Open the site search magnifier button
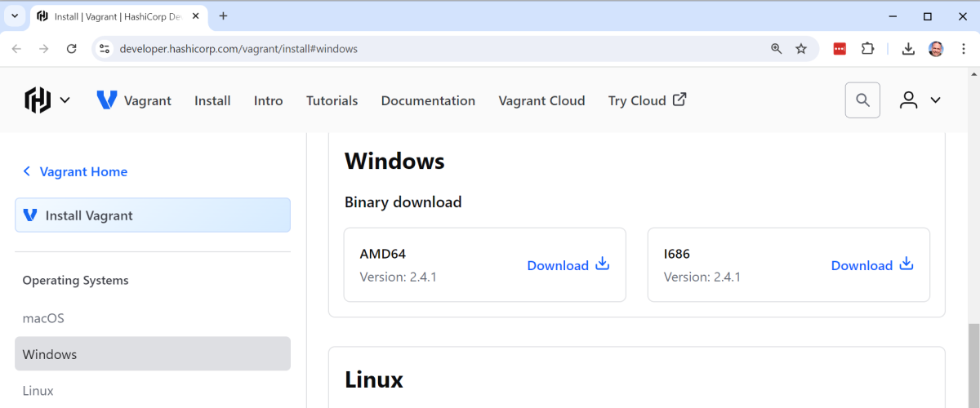The image size is (980, 408). (862, 100)
